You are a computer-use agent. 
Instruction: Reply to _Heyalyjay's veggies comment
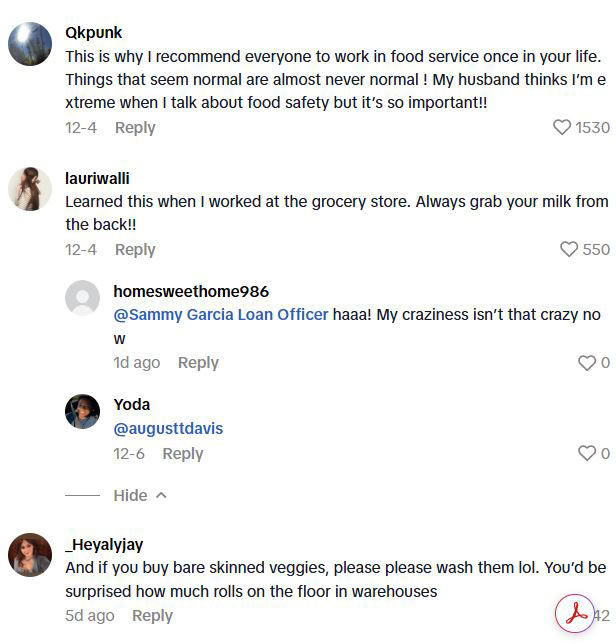point(152,616)
